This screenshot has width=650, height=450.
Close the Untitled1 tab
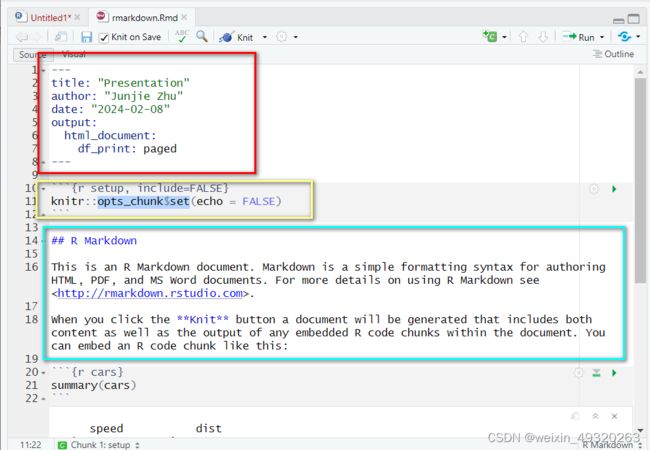[x=77, y=17]
